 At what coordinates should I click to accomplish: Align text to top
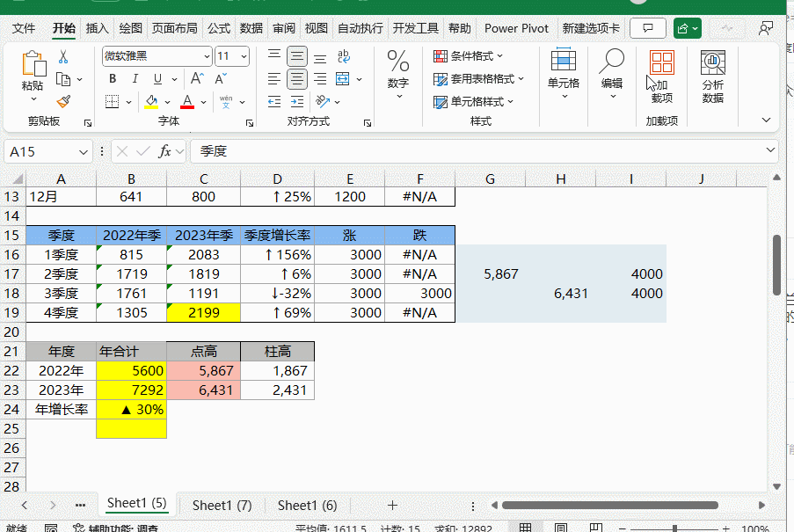(274, 55)
